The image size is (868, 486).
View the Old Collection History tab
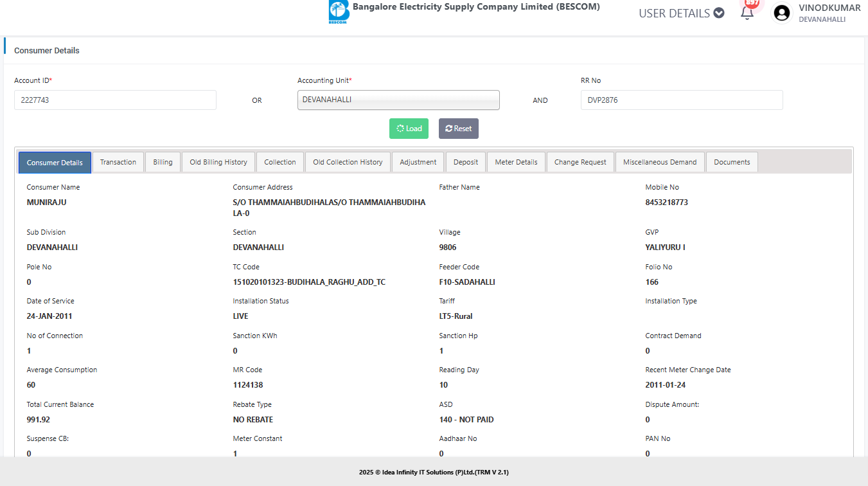[x=348, y=163]
